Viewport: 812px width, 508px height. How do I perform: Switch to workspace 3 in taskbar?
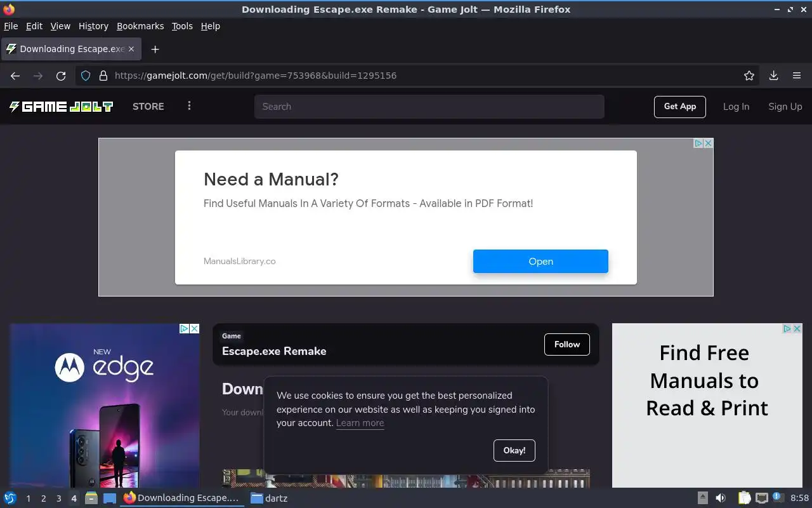point(58,498)
